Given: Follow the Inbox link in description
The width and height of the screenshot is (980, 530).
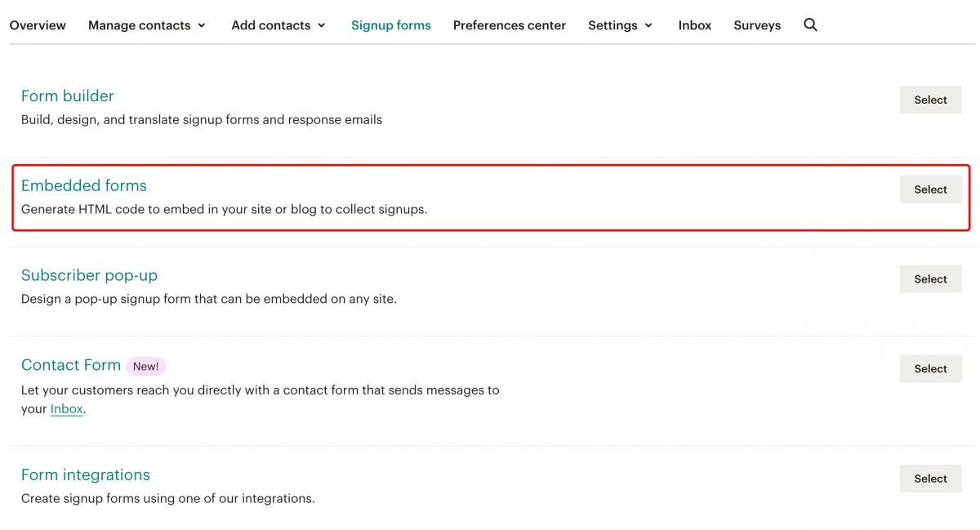Looking at the screenshot, I should coord(67,408).
